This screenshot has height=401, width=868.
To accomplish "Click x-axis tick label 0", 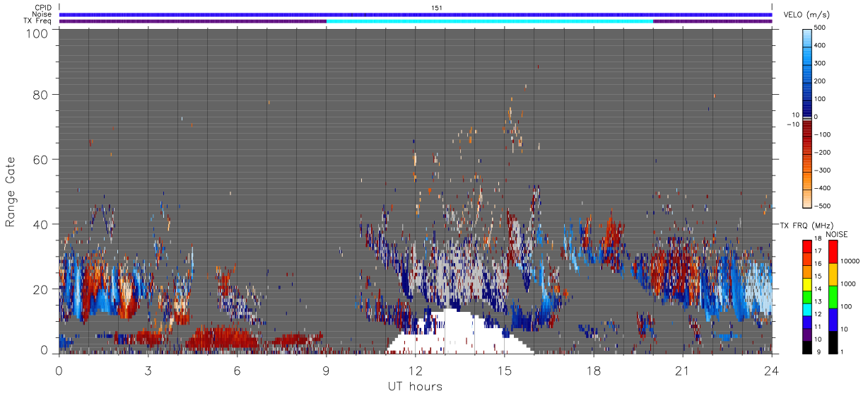I will click(x=59, y=371).
